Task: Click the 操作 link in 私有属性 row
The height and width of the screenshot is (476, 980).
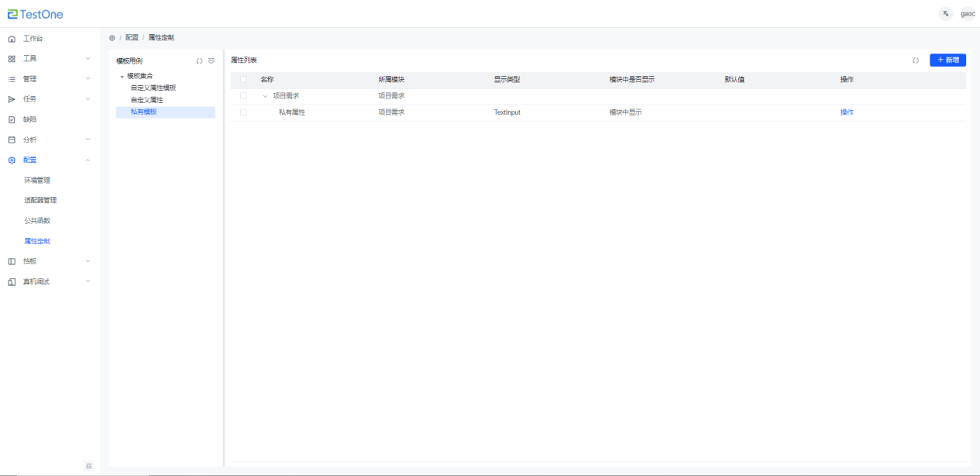Action: tap(847, 112)
